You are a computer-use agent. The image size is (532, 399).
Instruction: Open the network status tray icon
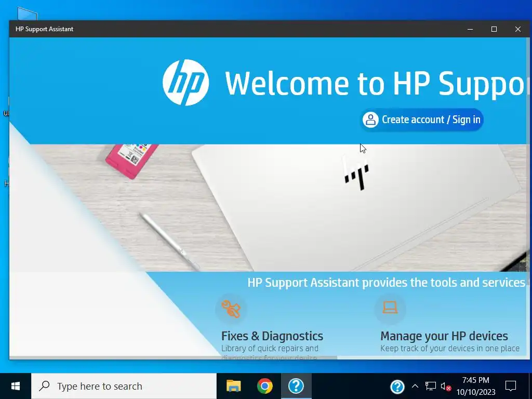[431, 386]
